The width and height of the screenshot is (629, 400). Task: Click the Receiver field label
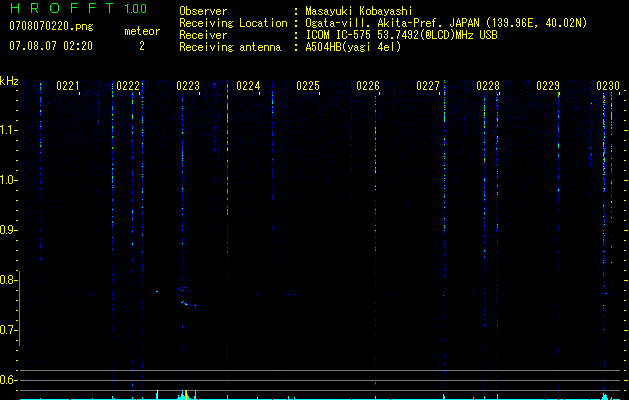coord(203,35)
